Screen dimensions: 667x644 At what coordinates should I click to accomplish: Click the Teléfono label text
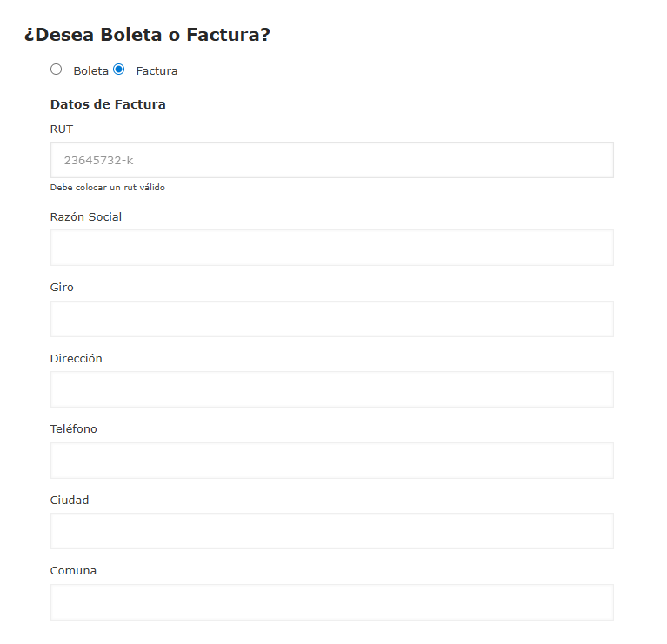tap(74, 429)
